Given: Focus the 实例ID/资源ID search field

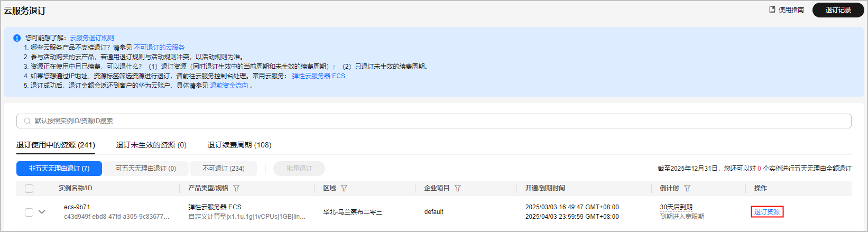Looking at the screenshot, I should point(433,121).
